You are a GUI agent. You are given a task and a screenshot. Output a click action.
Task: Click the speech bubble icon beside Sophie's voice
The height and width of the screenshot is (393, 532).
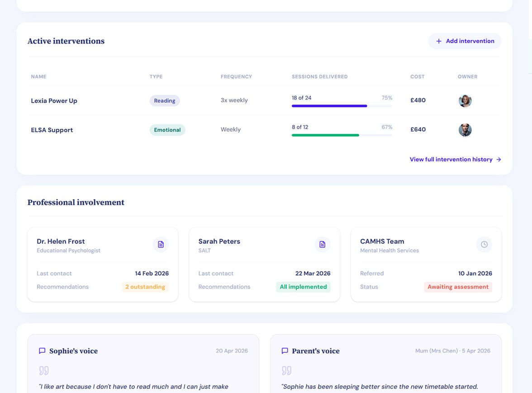pos(42,351)
